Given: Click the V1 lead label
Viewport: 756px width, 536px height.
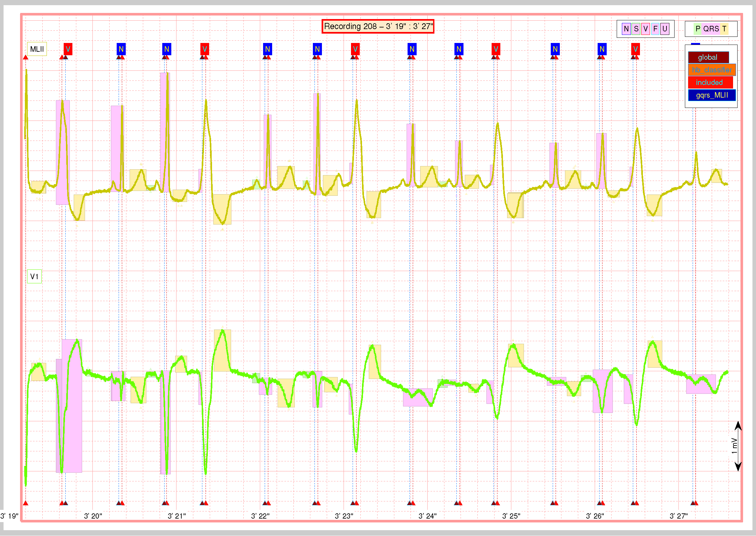Looking at the screenshot, I should coord(34,277).
